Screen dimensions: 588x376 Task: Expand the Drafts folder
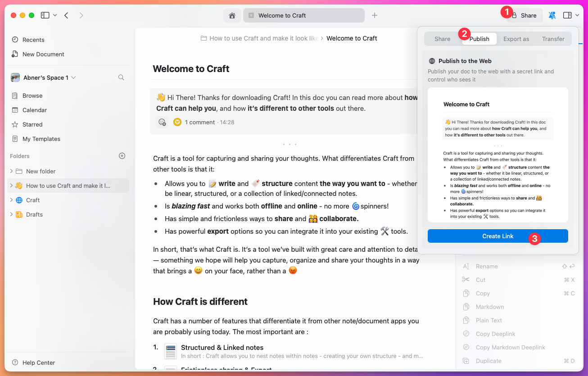tap(10, 214)
